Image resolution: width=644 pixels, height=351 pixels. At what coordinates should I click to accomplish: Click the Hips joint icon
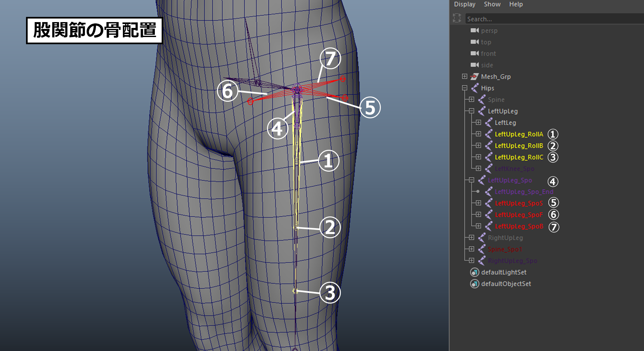[475, 88]
